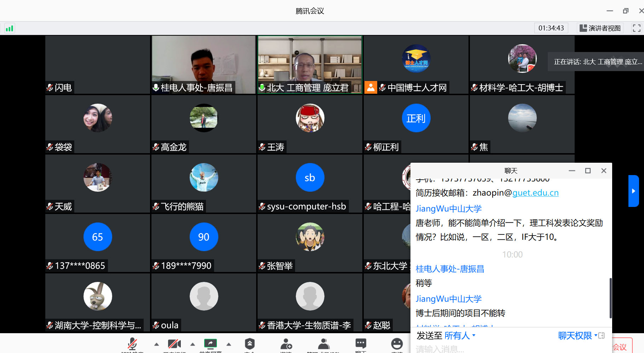
Task: Click muted mic icon of 材料学-哈工大-胡博士
Action: (x=474, y=87)
